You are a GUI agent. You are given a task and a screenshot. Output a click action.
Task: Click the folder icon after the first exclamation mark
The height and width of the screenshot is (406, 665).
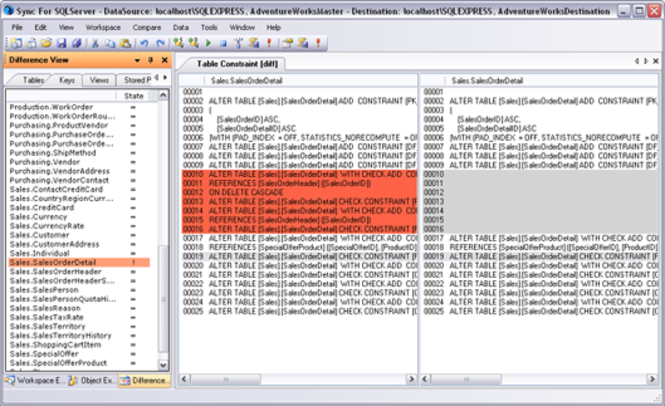coord(288,43)
